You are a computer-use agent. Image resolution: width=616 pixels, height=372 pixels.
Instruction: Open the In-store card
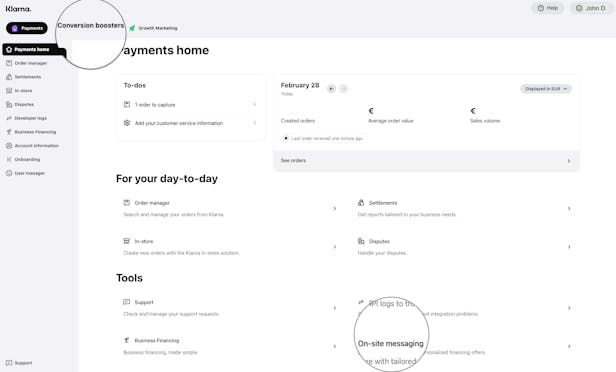229,247
